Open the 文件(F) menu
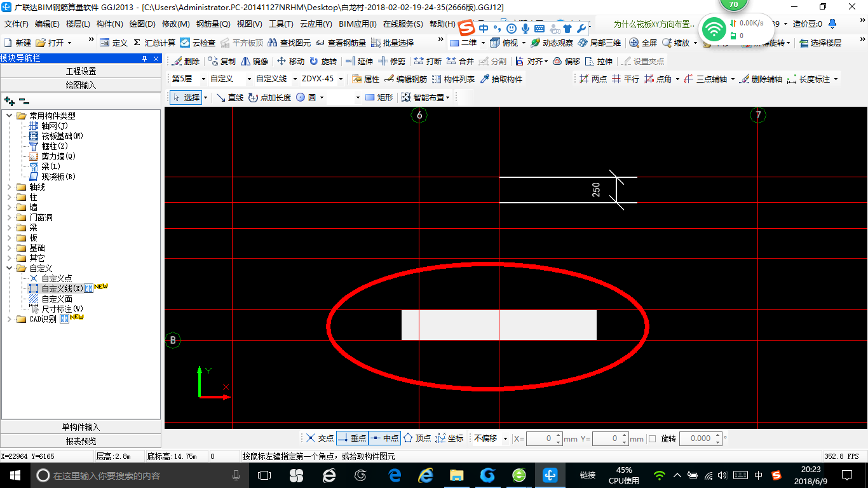The width and height of the screenshot is (868, 488). [17, 24]
